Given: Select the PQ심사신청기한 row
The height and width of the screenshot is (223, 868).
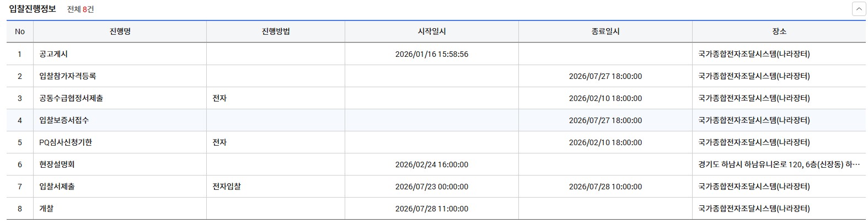Looking at the screenshot, I should pos(66,142).
